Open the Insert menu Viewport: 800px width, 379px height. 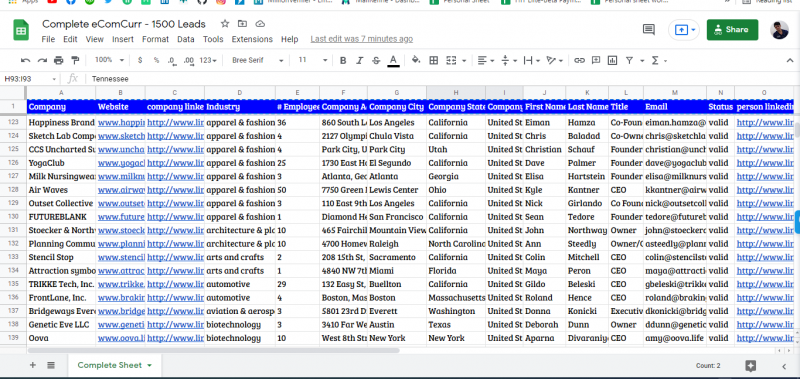[x=122, y=39]
